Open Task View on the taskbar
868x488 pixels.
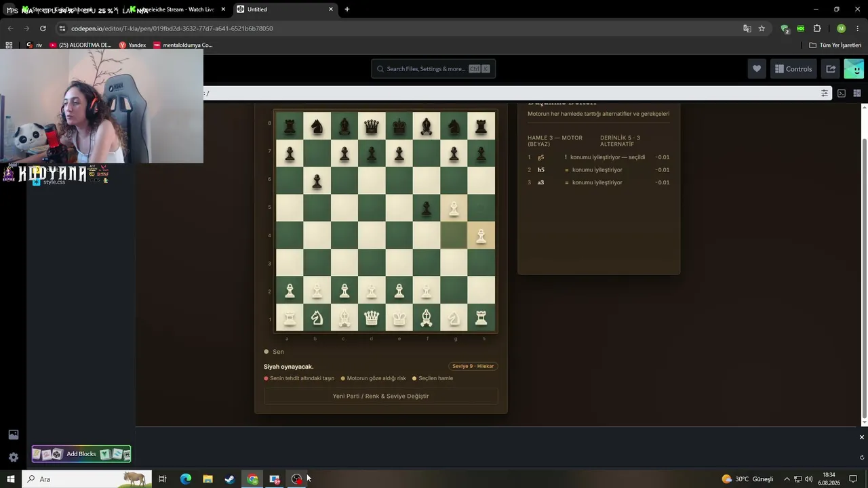(x=163, y=479)
